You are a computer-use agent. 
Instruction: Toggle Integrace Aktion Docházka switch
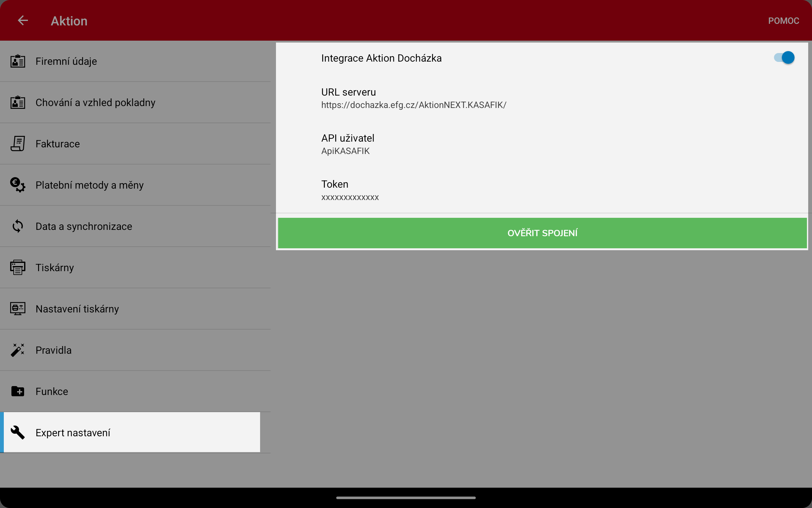tap(784, 58)
